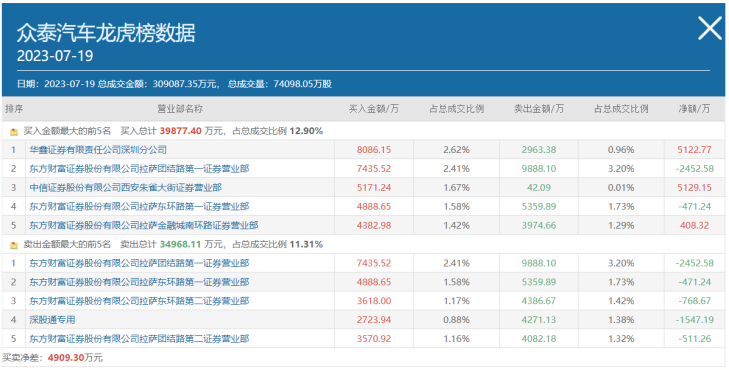Image resolution: width=729 pixels, height=370 pixels.
Task: Click sell amount 4271.13
Action: [x=538, y=320]
